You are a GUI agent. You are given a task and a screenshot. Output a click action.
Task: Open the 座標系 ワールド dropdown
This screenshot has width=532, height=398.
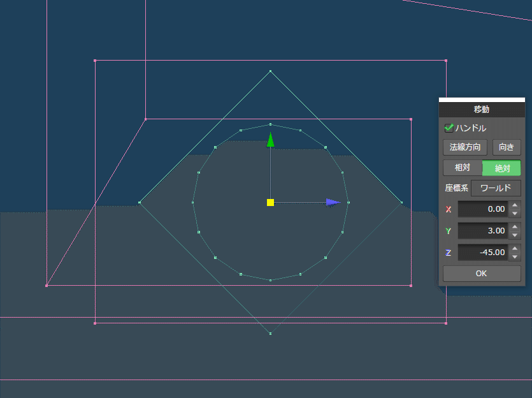tap(496, 188)
